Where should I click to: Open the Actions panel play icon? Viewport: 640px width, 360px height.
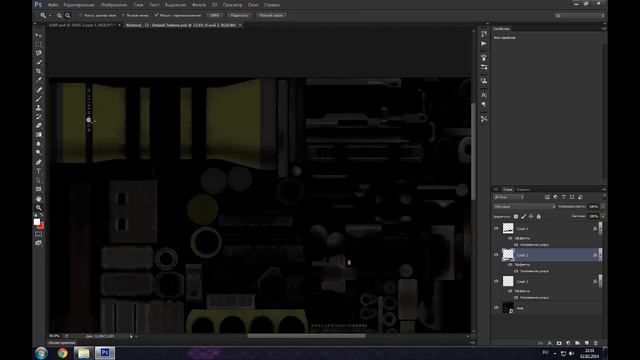pos(484,44)
